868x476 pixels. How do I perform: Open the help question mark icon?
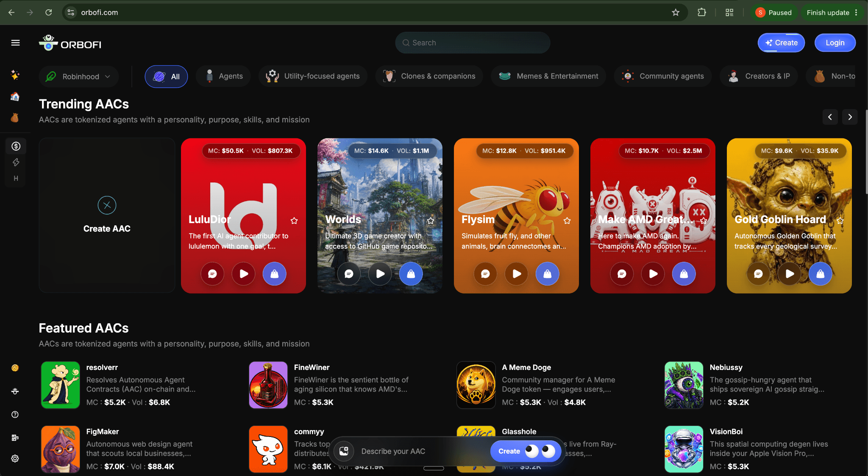(15, 414)
